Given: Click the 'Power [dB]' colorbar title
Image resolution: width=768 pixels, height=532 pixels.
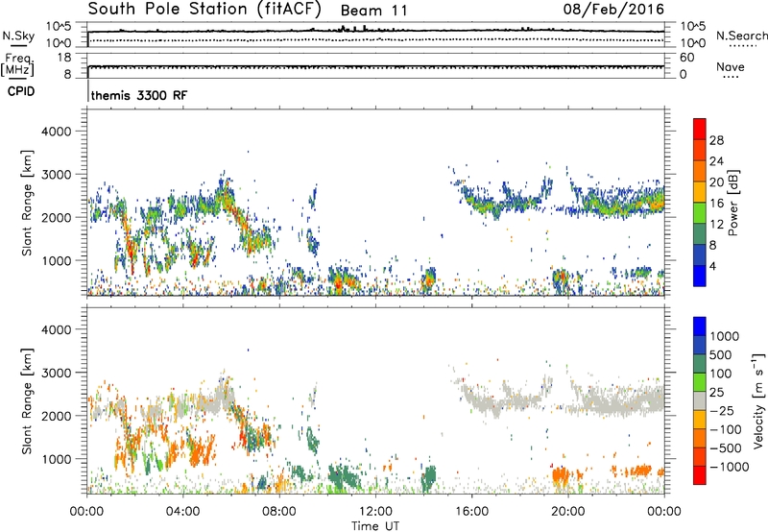Looking at the screenshot, I should [x=733, y=203].
